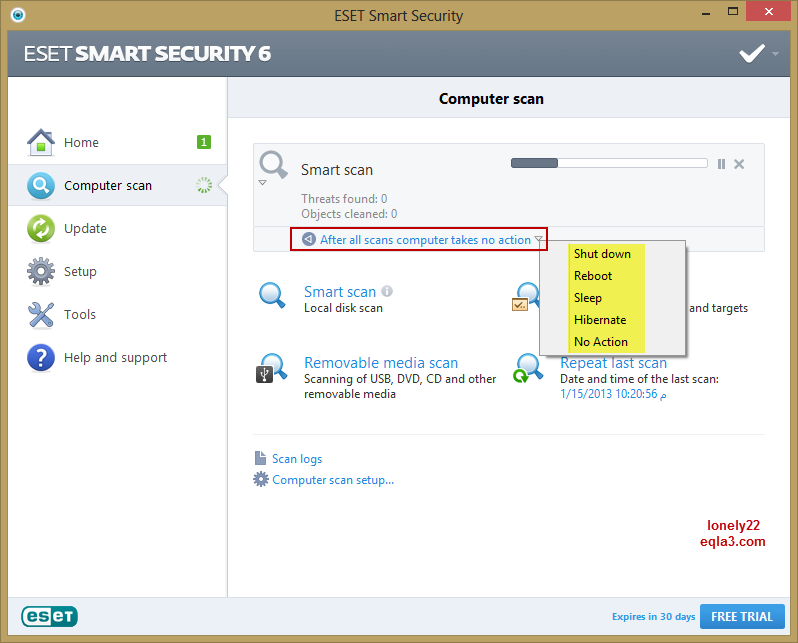Screen dimensions: 798x643
Task: Click the Computer scan magnifier sidebar icon
Action: tap(41, 185)
